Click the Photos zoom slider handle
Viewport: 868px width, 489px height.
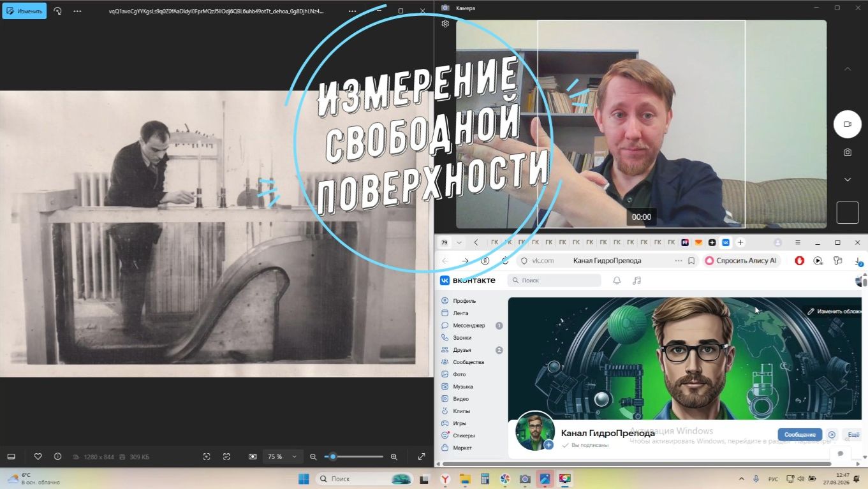pyautogui.click(x=332, y=456)
